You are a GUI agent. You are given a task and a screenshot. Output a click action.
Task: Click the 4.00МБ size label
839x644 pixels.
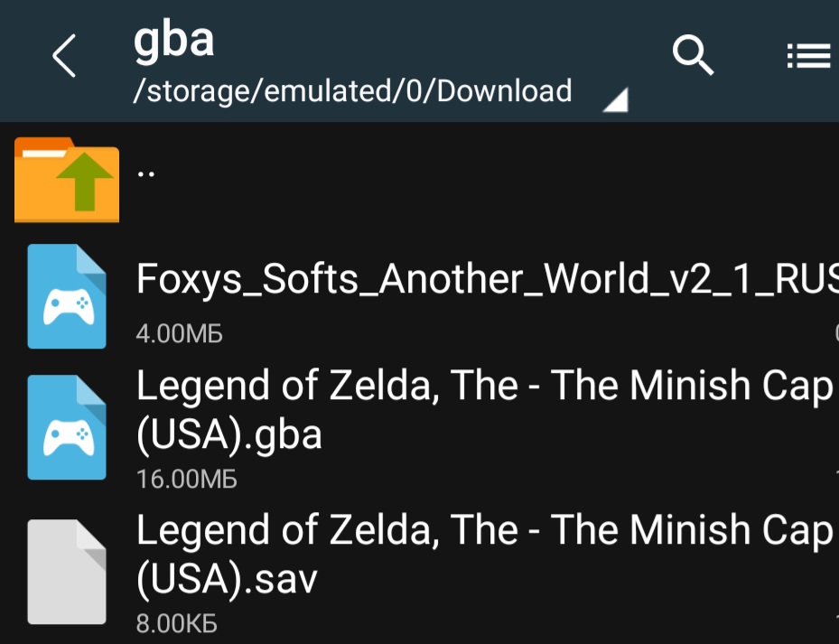coord(179,334)
